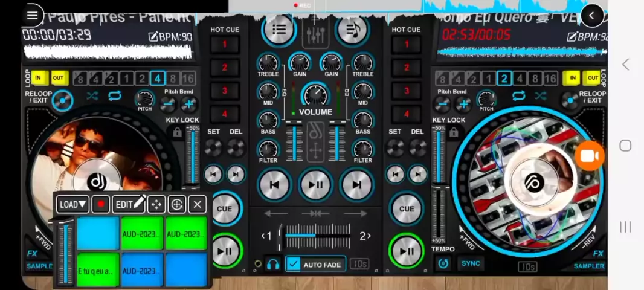Open the music library note button

tap(352, 29)
